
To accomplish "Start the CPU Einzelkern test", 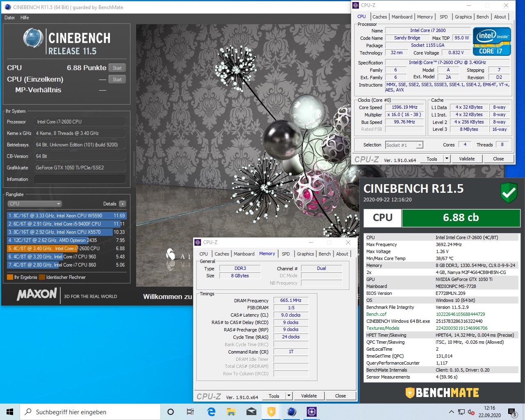I will tap(117, 80).
